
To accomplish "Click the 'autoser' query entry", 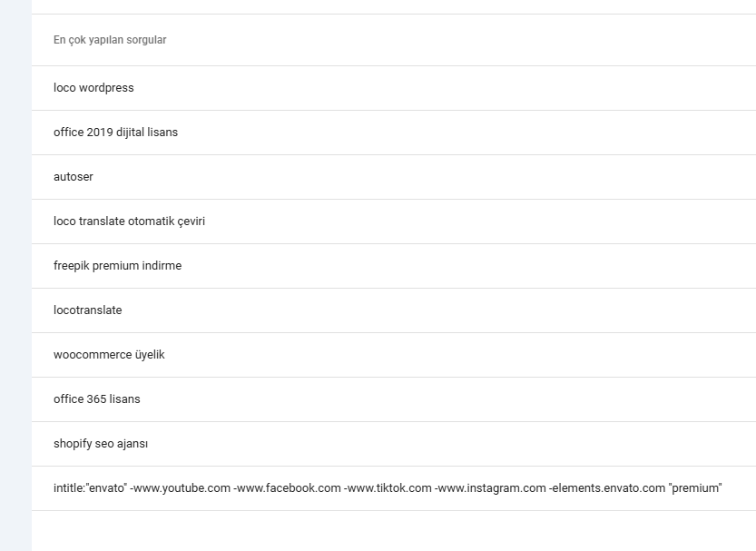I will tap(394, 177).
